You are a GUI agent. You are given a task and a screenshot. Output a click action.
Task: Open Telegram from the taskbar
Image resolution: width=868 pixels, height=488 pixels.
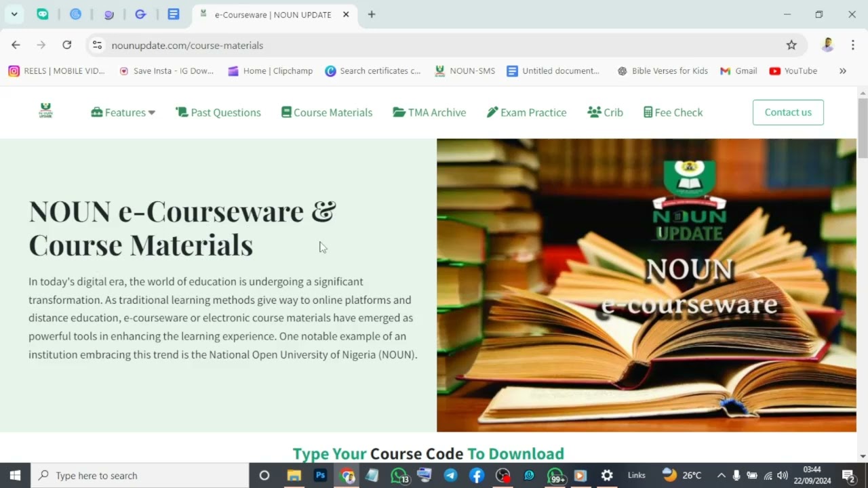(x=451, y=476)
